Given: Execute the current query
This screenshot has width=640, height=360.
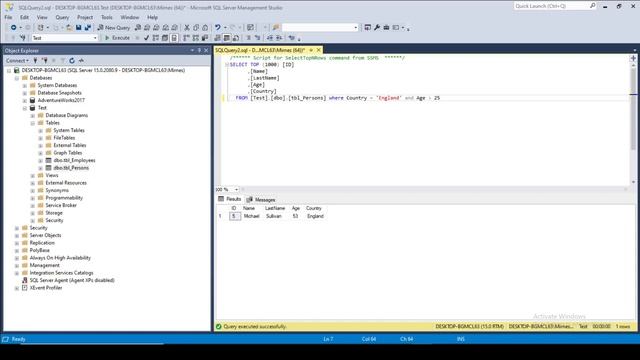Looking at the screenshot, I should tap(117, 38).
